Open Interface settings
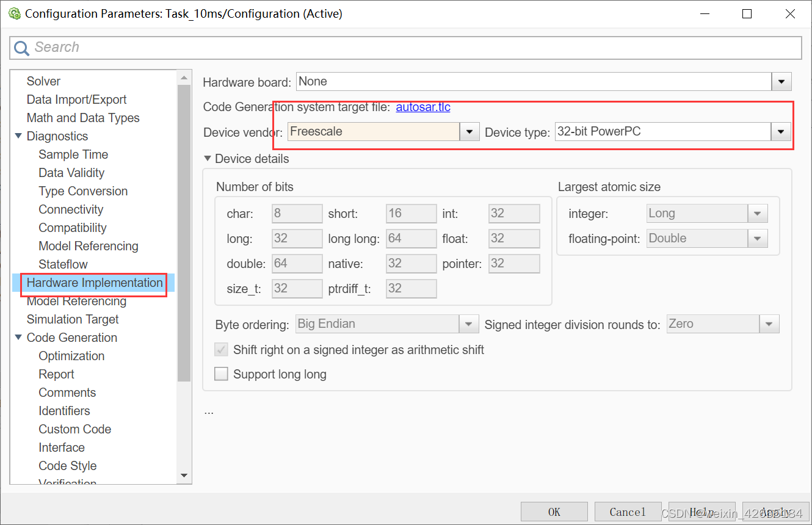Screen dimensions: 812x525 [62, 447]
